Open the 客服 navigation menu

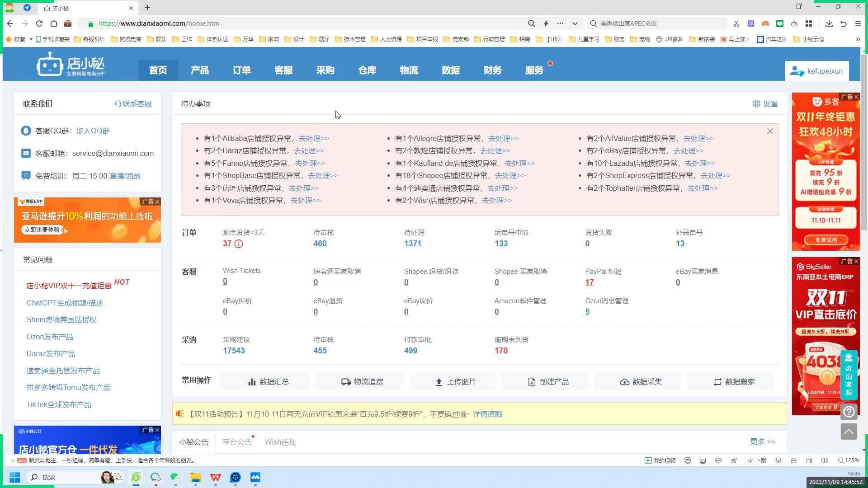283,70
